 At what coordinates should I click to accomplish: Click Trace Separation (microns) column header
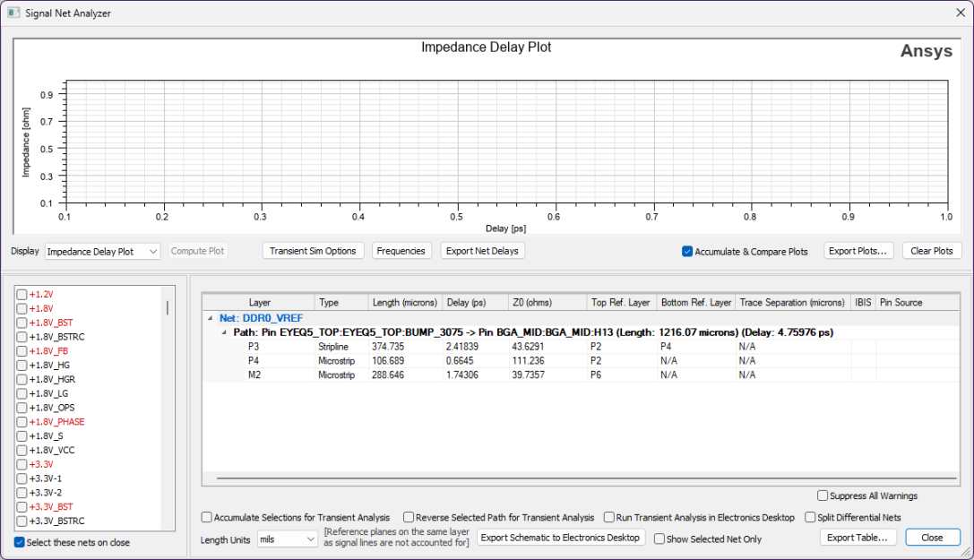click(793, 302)
